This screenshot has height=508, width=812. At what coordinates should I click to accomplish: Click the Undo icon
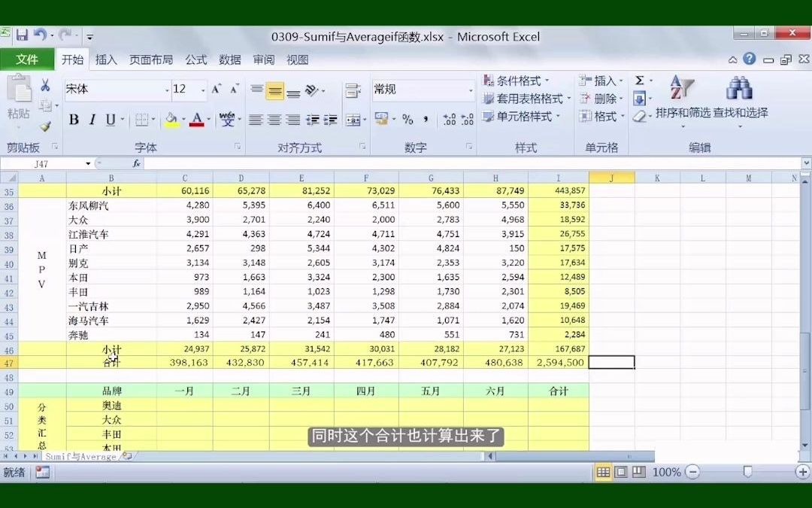pos(41,36)
